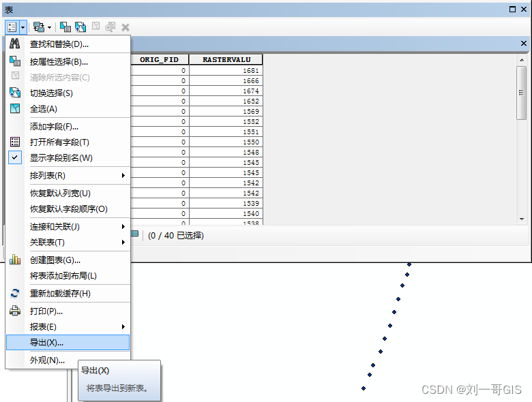This screenshot has width=532, height=402.
Task: Expand the Related Tables dropdown arrow
Action: tap(50, 27)
